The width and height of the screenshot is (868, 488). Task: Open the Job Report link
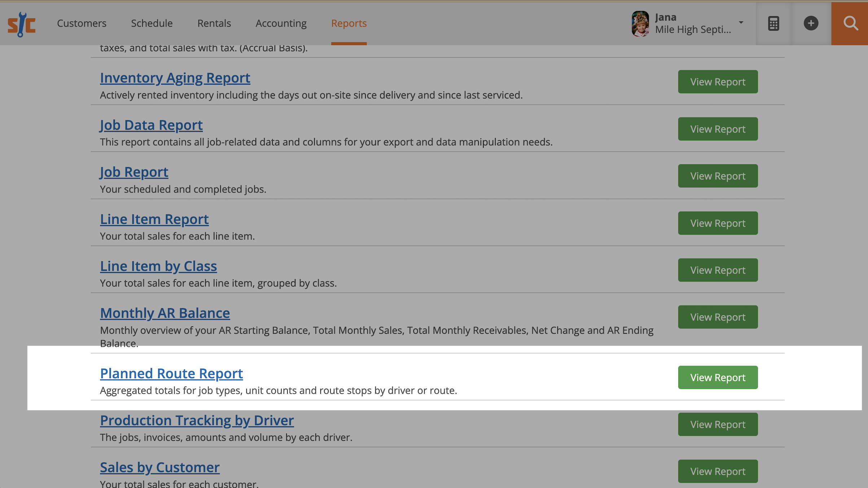point(134,172)
